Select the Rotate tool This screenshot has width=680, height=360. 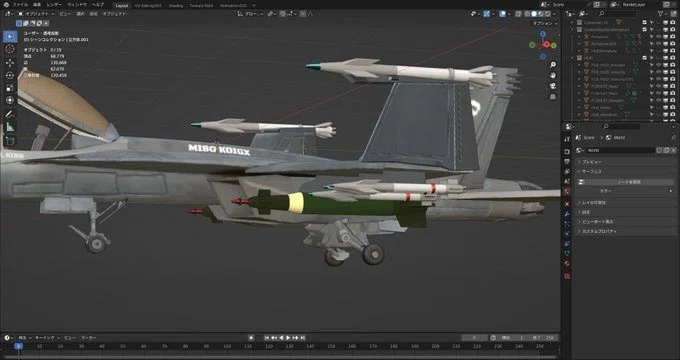pyautogui.click(x=10, y=75)
